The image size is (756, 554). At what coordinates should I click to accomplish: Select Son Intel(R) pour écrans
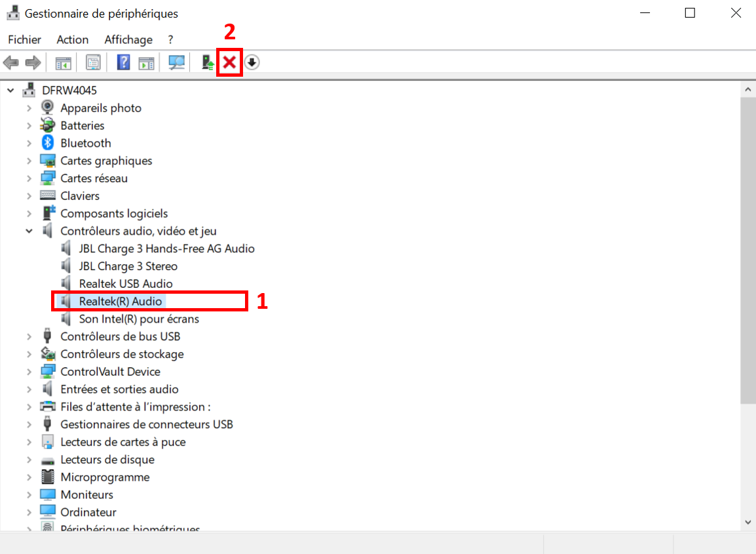139,319
